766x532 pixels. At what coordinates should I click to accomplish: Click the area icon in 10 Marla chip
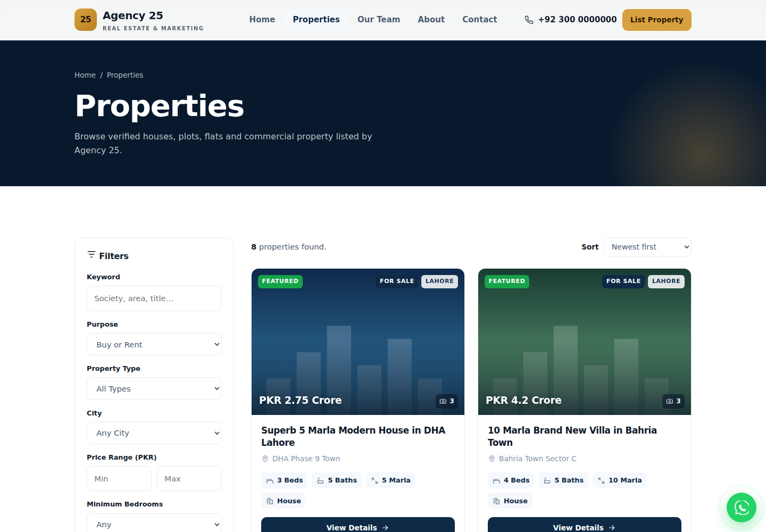[601, 480]
